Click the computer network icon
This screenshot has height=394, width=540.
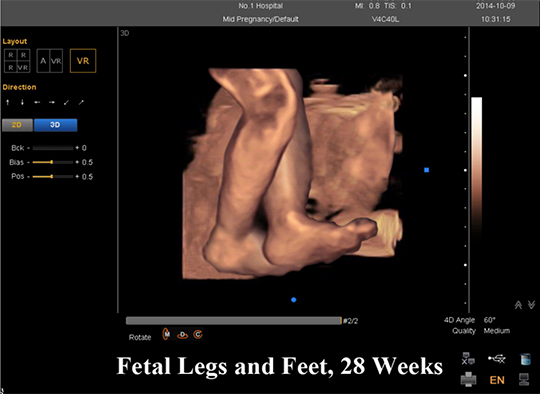pyautogui.click(x=524, y=380)
